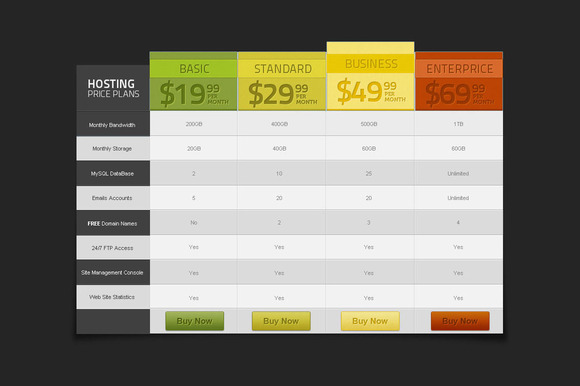Screen dimensions: 580x386
Task: Click the Monthly Bandwidth row label
Action: point(112,125)
